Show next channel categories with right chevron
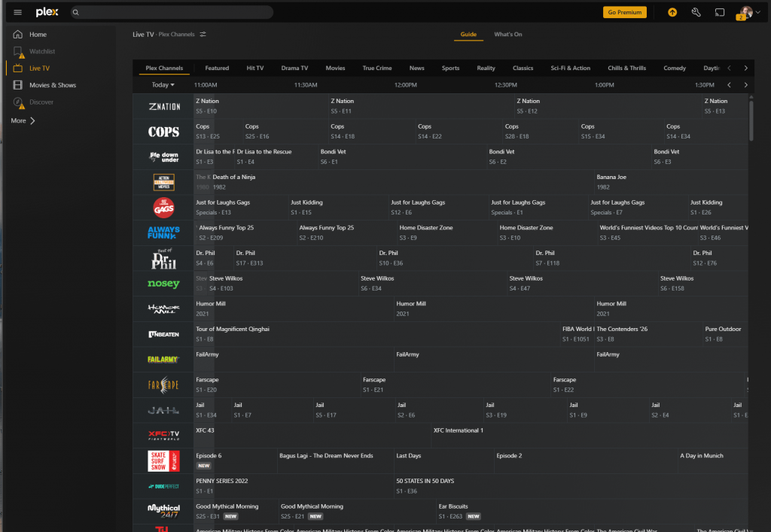Viewport: 771px width, 532px height. click(746, 68)
